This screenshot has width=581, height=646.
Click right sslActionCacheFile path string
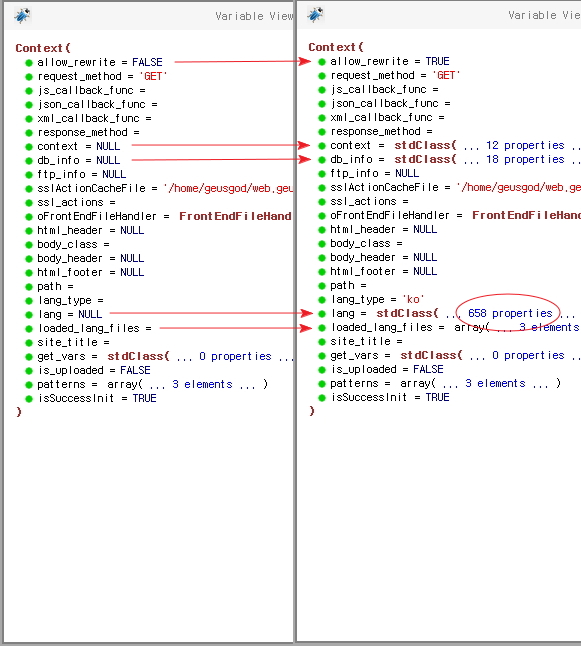[x=518, y=187]
